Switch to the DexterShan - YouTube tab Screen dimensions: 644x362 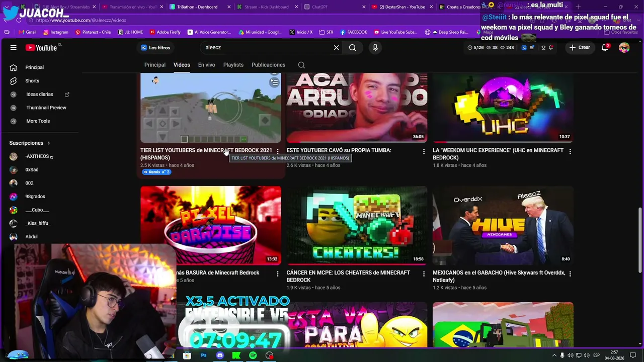[401, 7]
